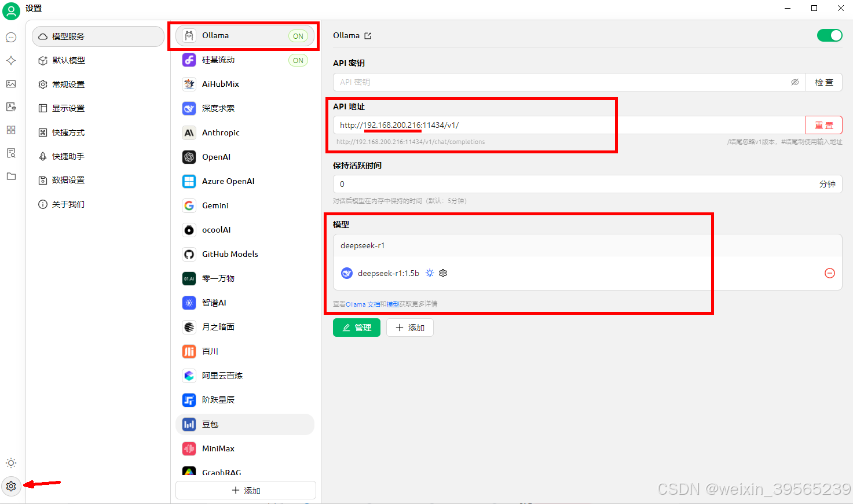
Task: Open 默认模型 settings section
Action: pos(98,61)
